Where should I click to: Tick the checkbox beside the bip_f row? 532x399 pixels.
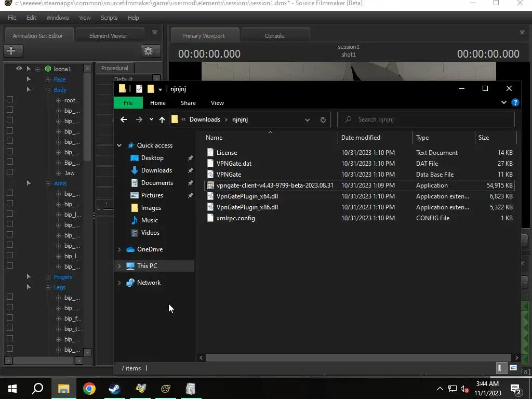coord(10,317)
